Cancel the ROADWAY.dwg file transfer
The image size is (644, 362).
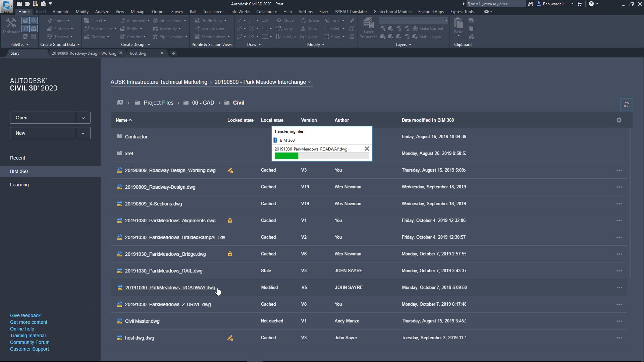[x=367, y=149]
